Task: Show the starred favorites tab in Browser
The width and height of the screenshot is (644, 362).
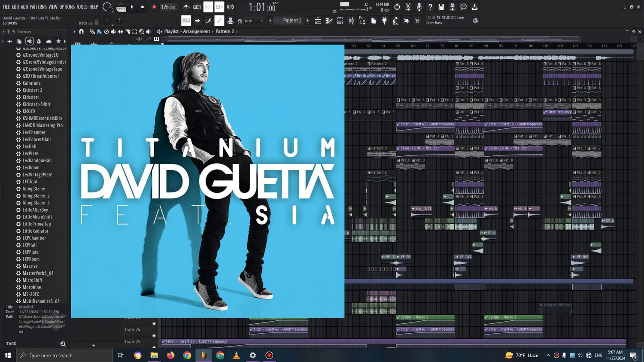Action: coord(58,41)
